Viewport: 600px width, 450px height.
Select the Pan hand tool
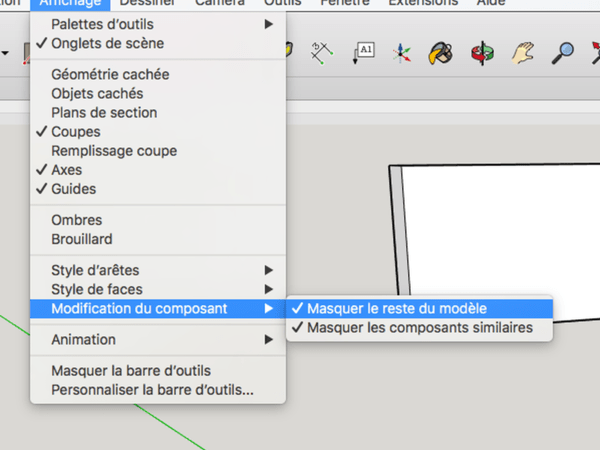coord(522,51)
